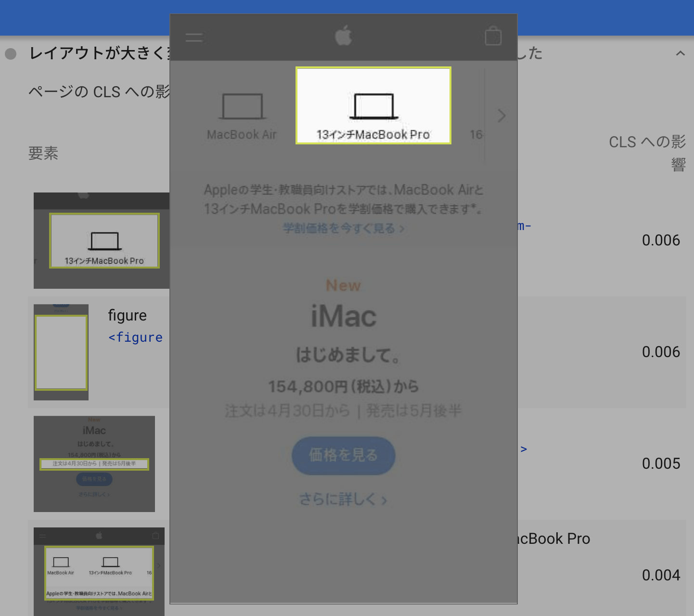Viewport: 694px width, 616px height.
Task: Advance product carousel with right chevron
Action: coord(501,115)
